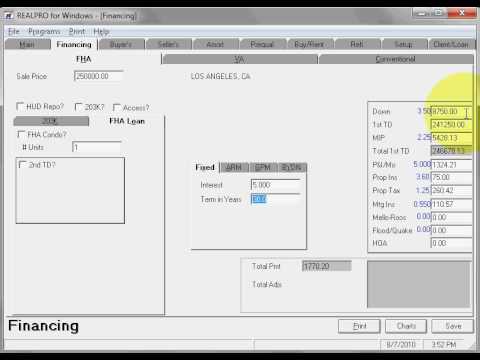Click the P&I/Mo payment field

click(452, 164)
